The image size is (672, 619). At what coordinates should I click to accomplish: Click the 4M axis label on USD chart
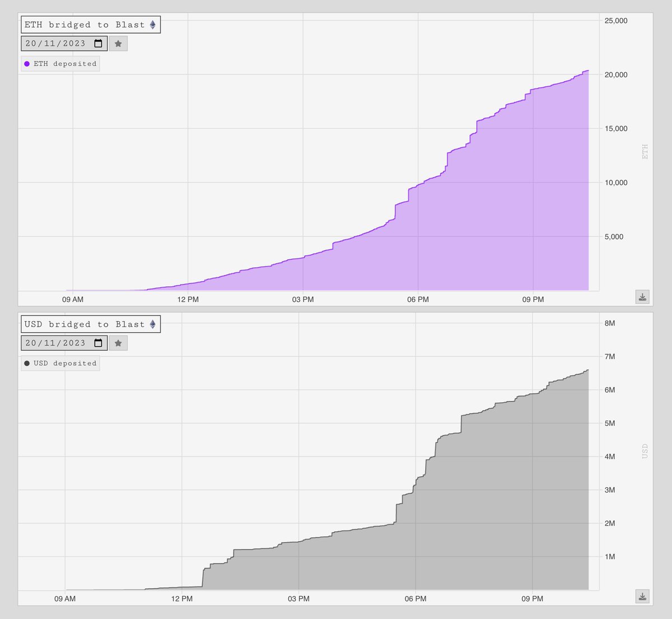click(610, 457)
